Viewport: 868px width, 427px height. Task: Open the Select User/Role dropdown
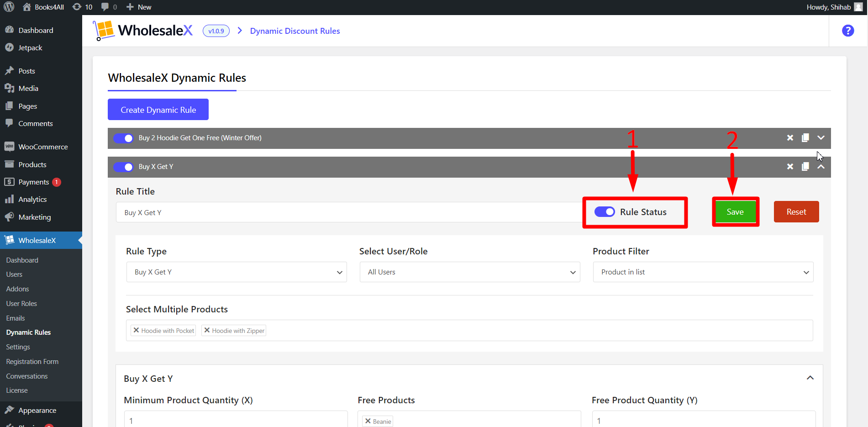click(470, 272)
